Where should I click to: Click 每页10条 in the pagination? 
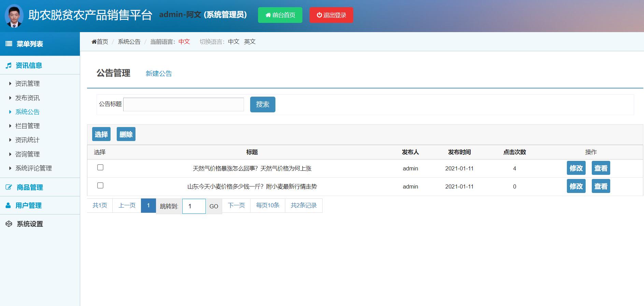tap(268, 205)
